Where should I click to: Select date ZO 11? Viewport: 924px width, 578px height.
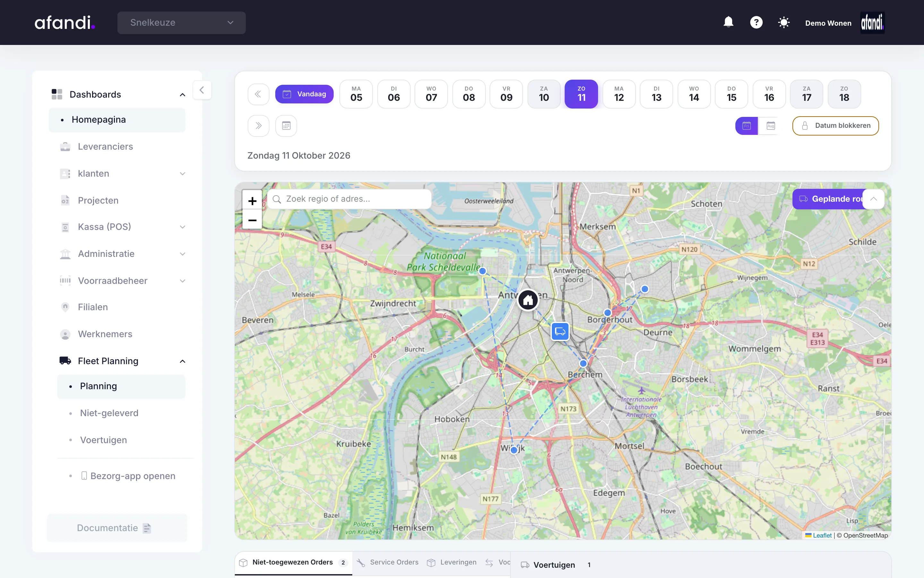pos(581,94)
